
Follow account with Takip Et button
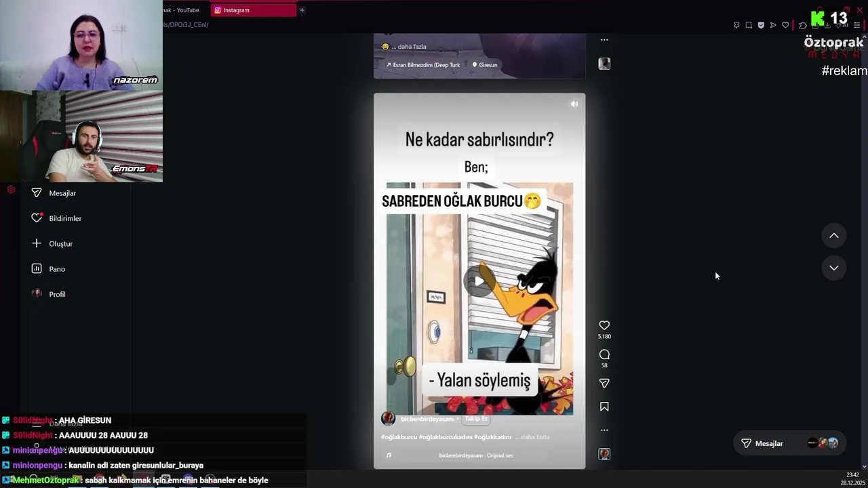[476, 419]
